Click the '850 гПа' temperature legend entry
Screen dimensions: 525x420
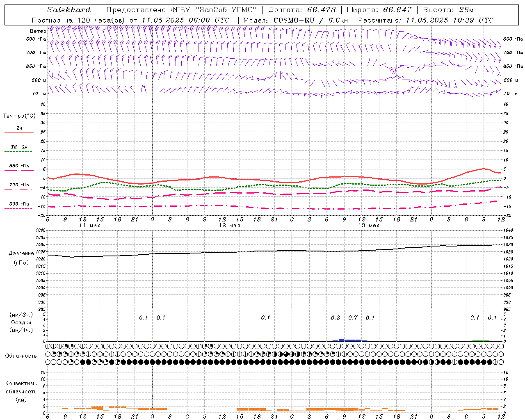[19, 166]
